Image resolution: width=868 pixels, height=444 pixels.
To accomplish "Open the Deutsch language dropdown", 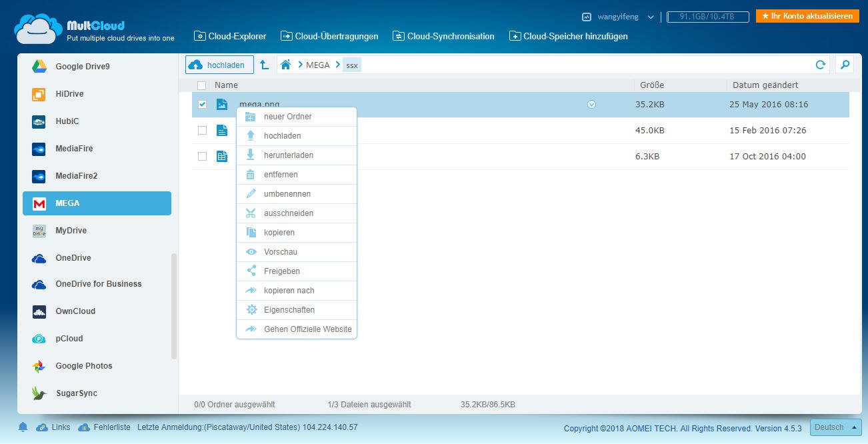I will [x=835, y=427].
